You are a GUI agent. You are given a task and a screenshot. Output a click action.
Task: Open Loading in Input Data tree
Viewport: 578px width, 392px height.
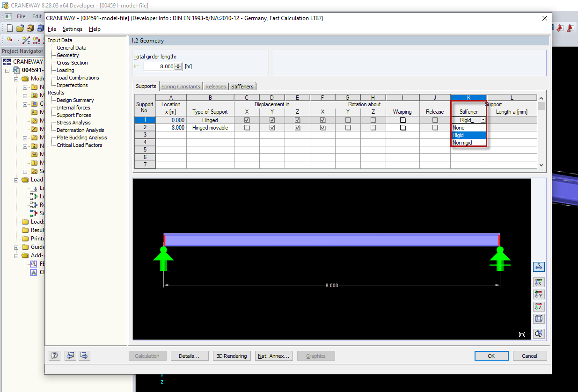(x=66, y=70)
